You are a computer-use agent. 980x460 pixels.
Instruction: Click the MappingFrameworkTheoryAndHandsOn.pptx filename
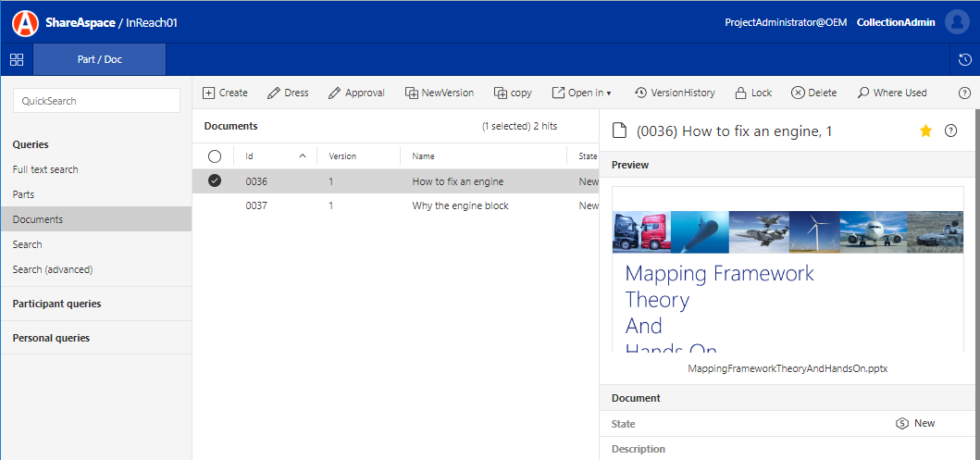pyautogui.click(x=788, y=368)
